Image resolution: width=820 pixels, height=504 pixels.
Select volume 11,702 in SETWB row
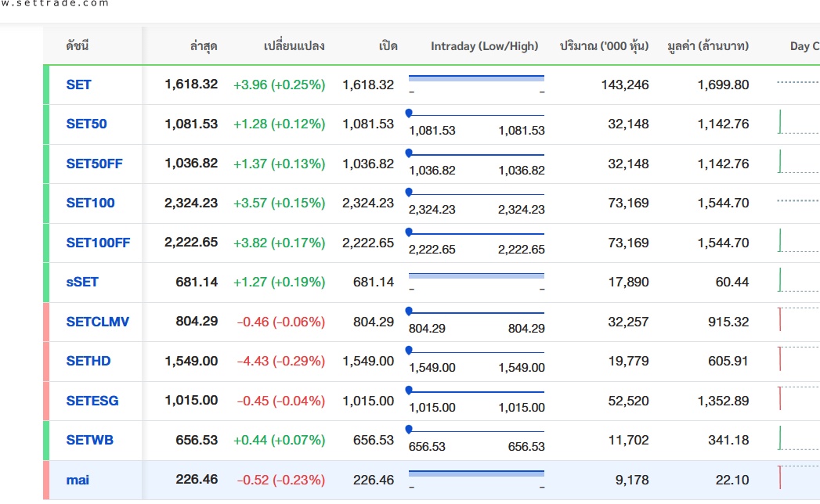tap(629, 440)
